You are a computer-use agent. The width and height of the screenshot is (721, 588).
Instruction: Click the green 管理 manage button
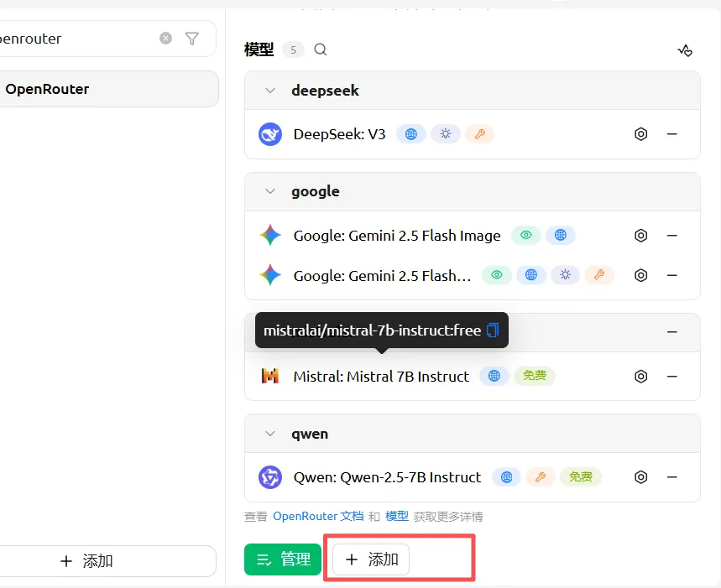(x=283, y=559)
